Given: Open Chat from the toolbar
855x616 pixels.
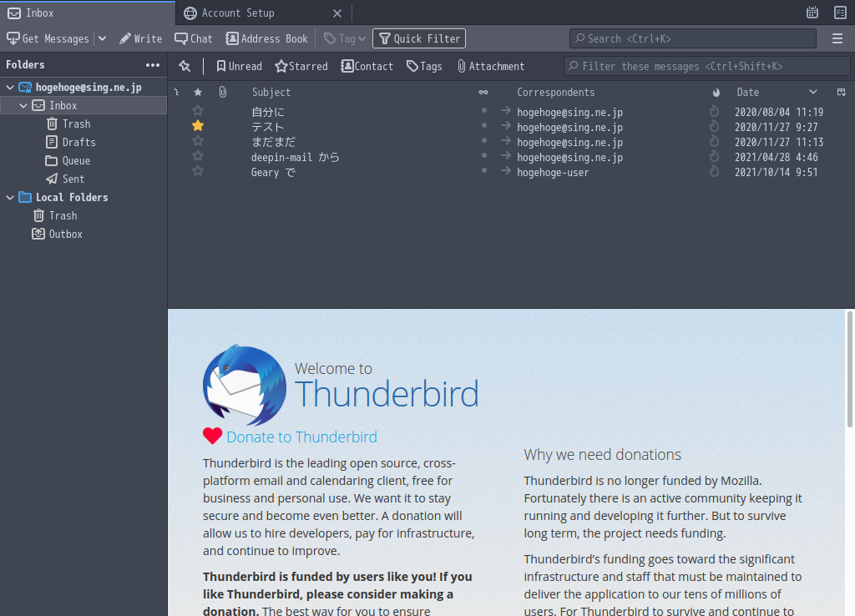Looking at the screenshot, I should click(x=194, y=38).
